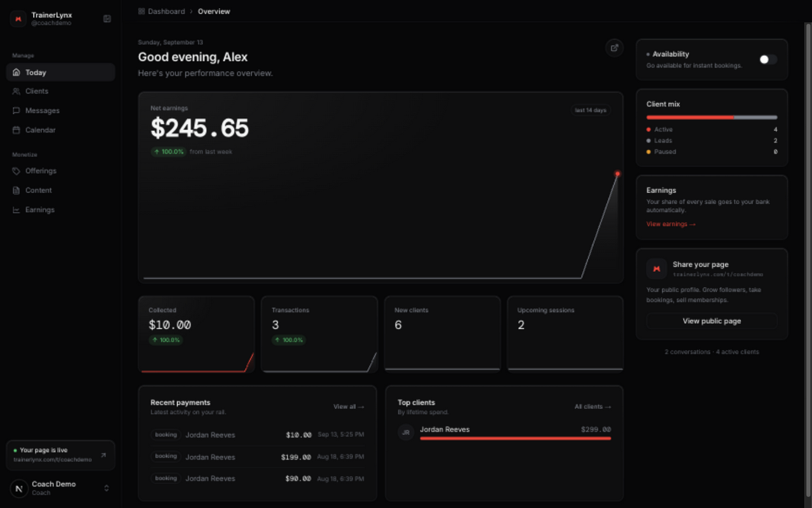812x508 pixels.
Task: Open the external link icon beside greeting
Action: coord(614,48)
